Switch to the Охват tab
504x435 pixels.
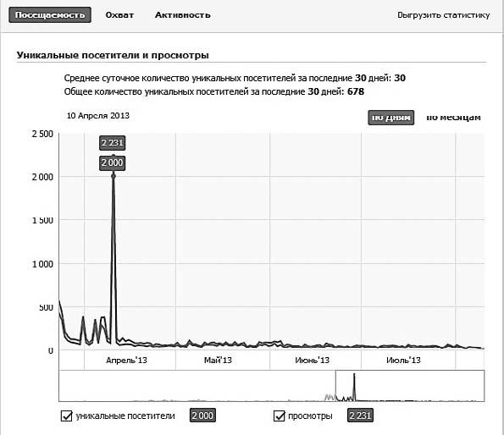pyautogui.click(x=119, y=15)
